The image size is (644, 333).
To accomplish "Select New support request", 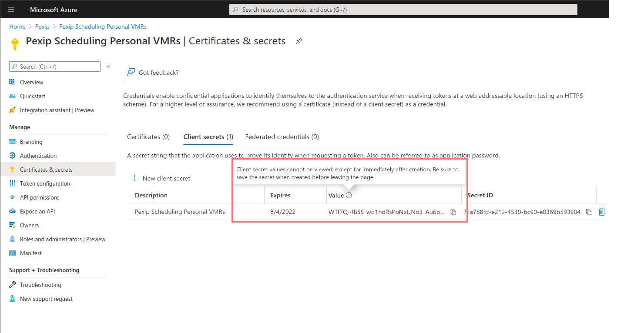I will click(46, 299).
